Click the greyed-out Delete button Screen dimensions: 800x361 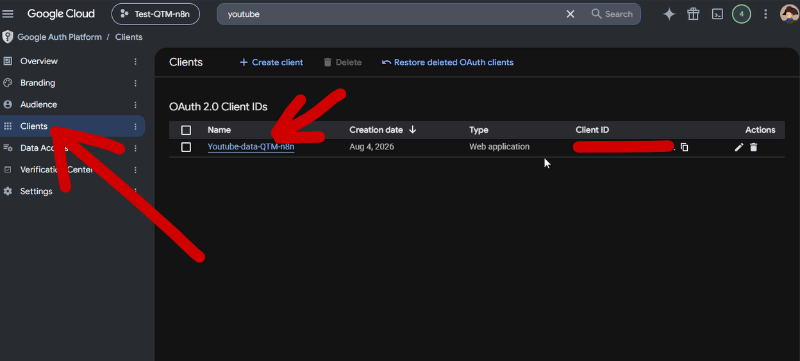(x=342, y=62)
